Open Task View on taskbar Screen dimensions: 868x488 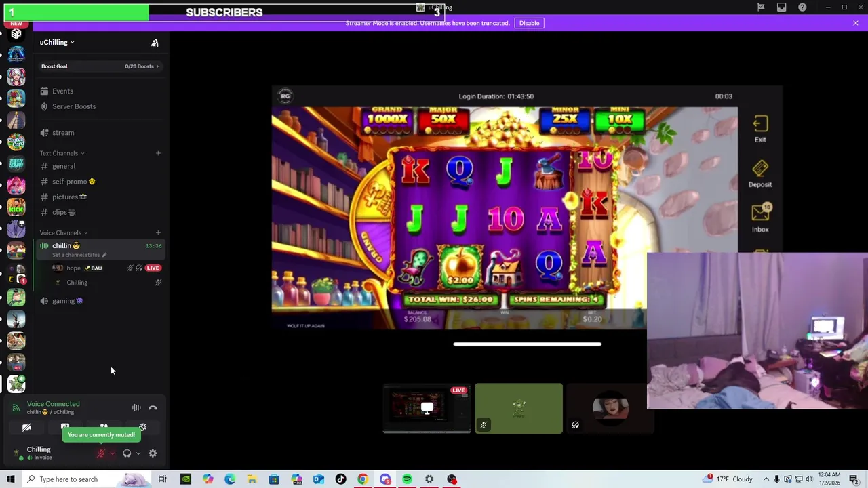point(163,479)
